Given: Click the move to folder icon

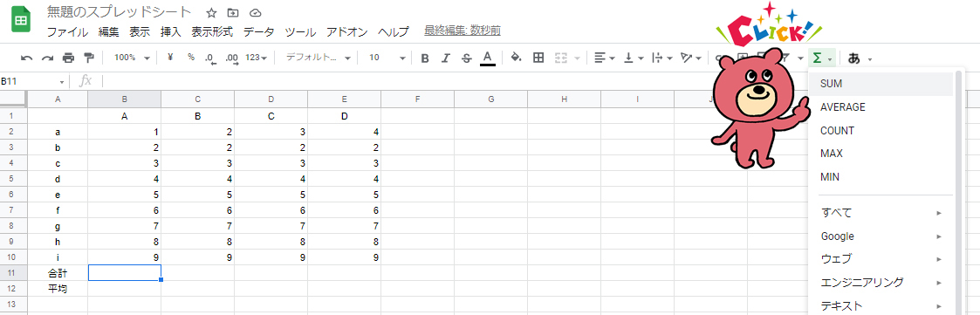Looking at the screenshot, I should click(x=232, y=13).
